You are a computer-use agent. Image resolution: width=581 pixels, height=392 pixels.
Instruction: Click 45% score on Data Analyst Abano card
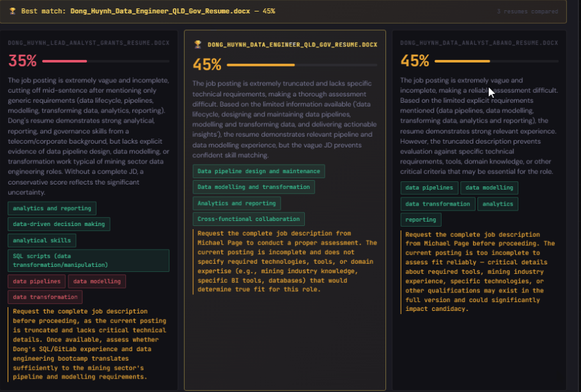tap(414, 61)
